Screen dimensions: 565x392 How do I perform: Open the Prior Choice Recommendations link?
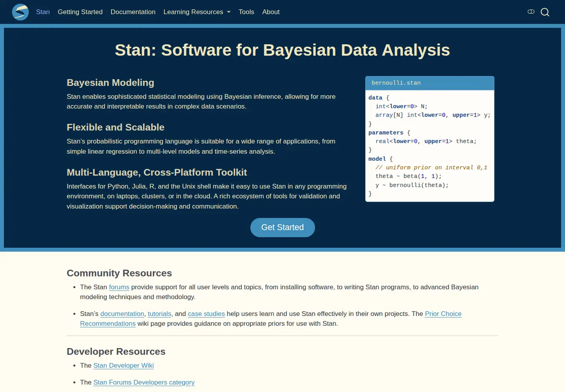pos(443,314)
